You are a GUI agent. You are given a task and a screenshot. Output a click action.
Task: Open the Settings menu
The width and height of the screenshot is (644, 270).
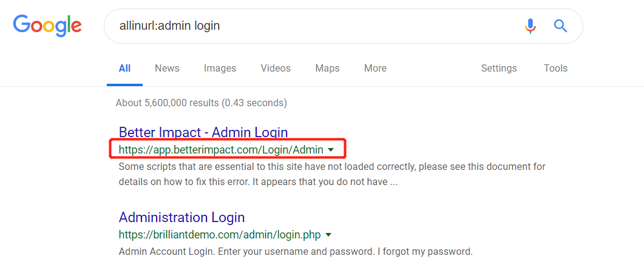pos(499,68)
